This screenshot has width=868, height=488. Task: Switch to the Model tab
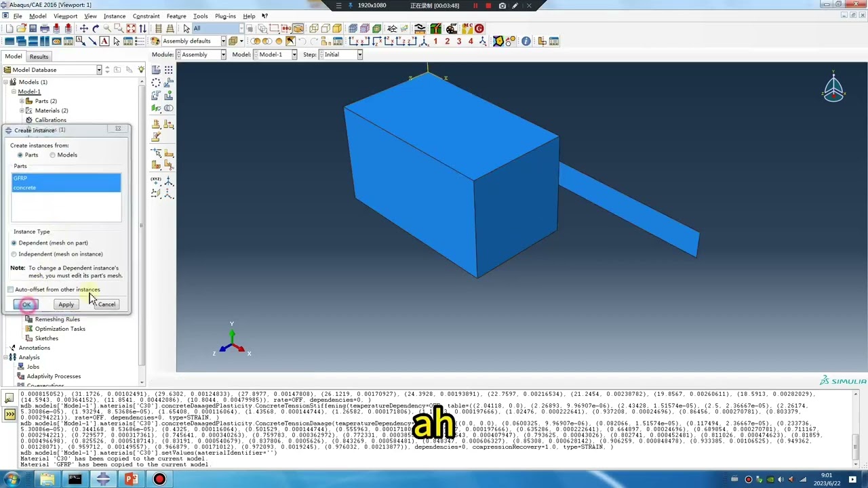(x=14, y=57)
